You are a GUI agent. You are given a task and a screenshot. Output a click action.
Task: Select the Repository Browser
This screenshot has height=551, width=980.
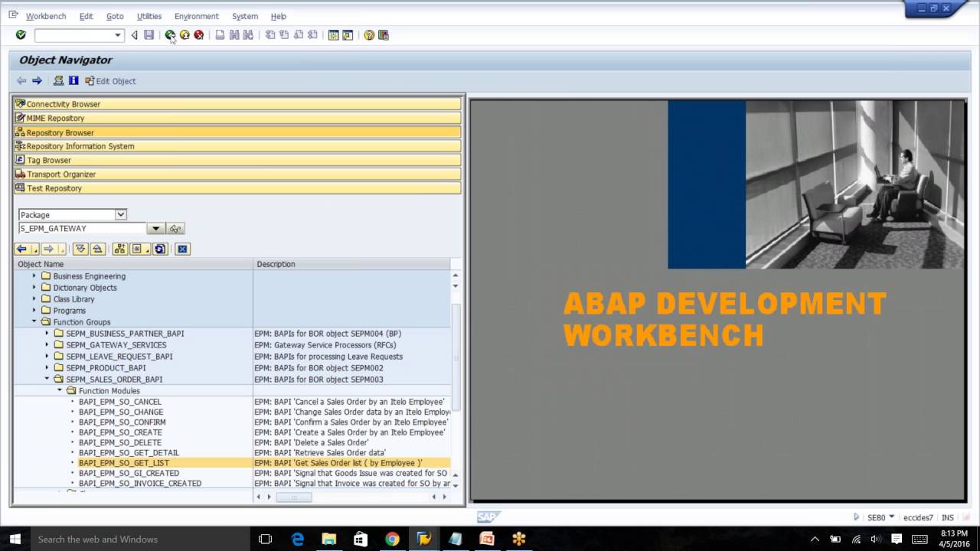click(237, 132)
